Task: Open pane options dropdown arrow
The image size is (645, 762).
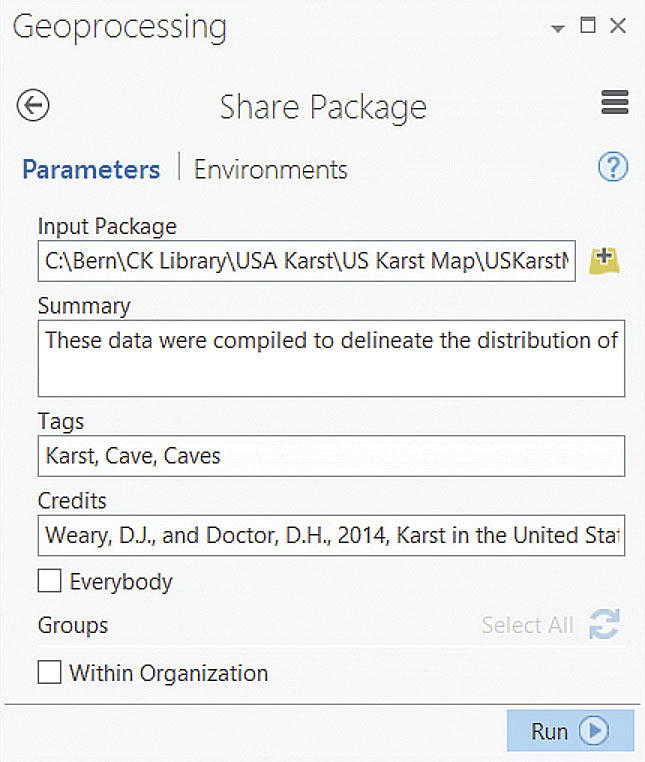Action: 558,29
